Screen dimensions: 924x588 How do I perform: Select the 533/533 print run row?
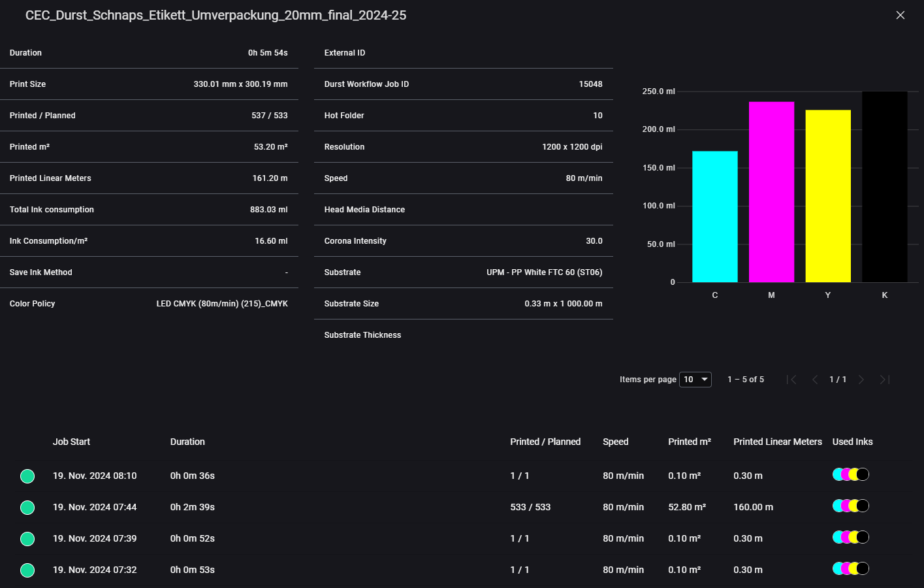[x=392, y=507]
